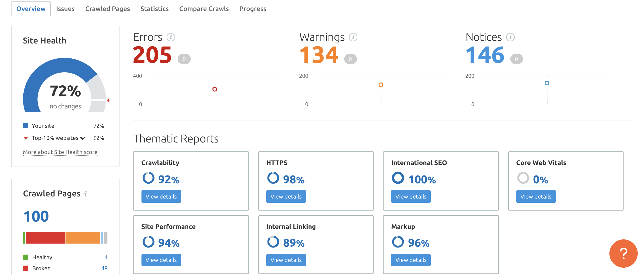This screenshot has width=644, height=275.
Task: Click the info icon next to Warnings
Action: [x=353, y=37]
